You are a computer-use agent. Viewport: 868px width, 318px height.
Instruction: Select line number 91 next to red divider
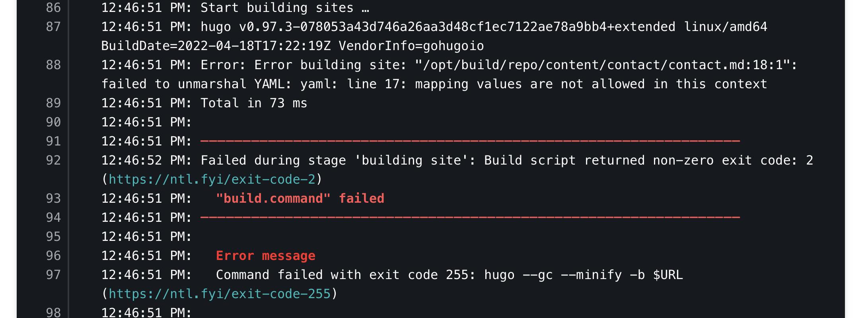(x=53, y=141)
